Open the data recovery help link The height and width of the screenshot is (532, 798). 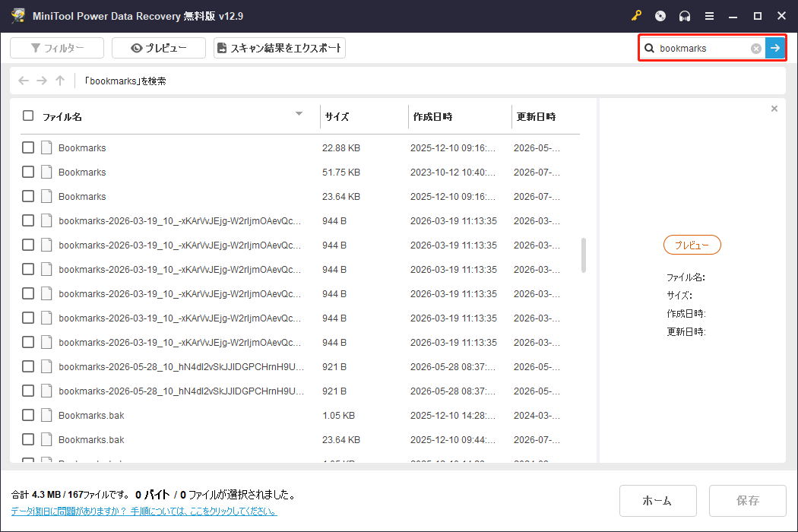pos(144,511)
